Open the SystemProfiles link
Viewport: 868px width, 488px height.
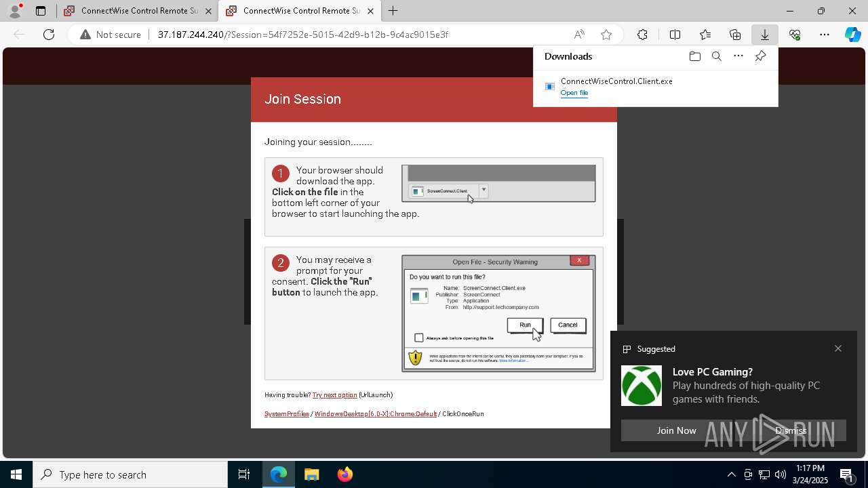point(287,414)
